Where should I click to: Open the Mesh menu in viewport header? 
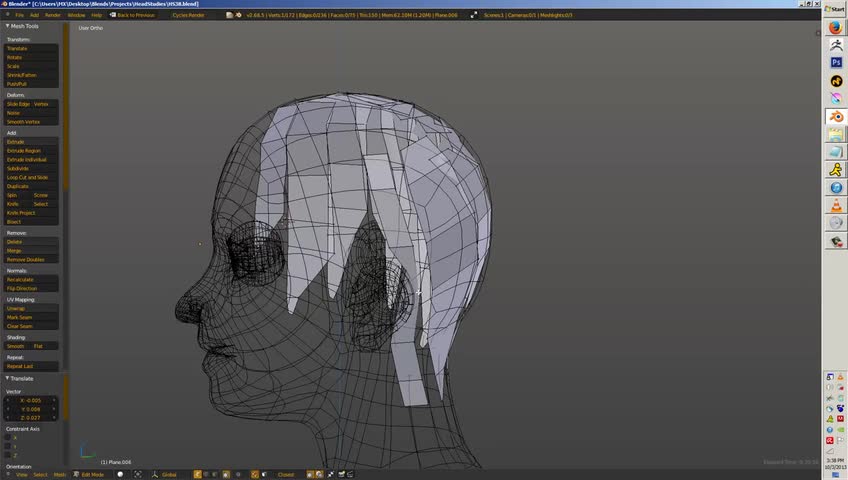pos(60,474)
